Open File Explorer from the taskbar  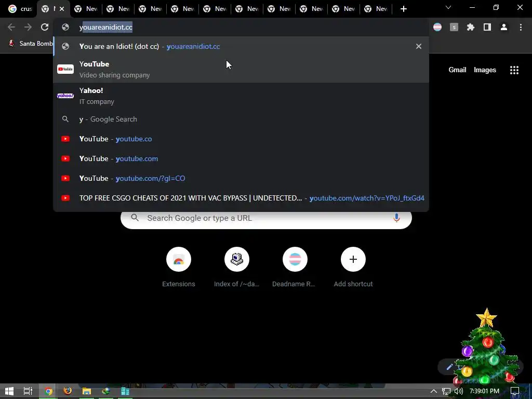[x=87, y=391]
